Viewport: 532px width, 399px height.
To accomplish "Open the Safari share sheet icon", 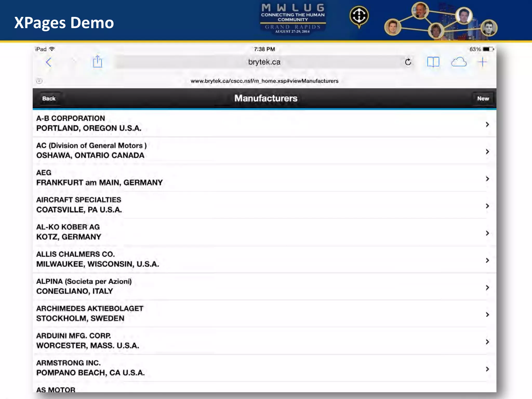I will point(97,62).
